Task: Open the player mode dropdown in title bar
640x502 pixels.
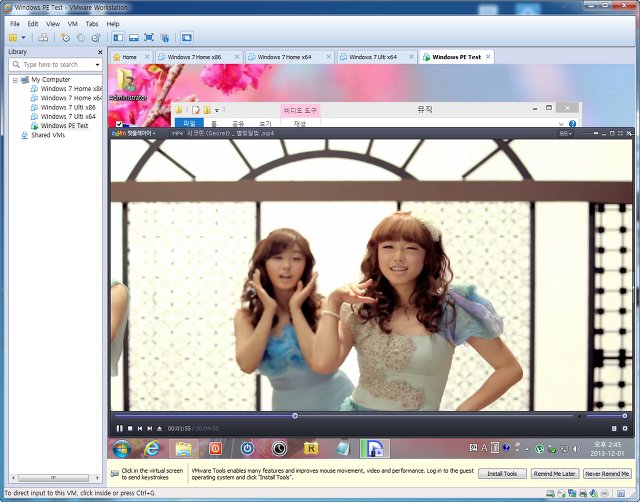Action: coord(565,133)
